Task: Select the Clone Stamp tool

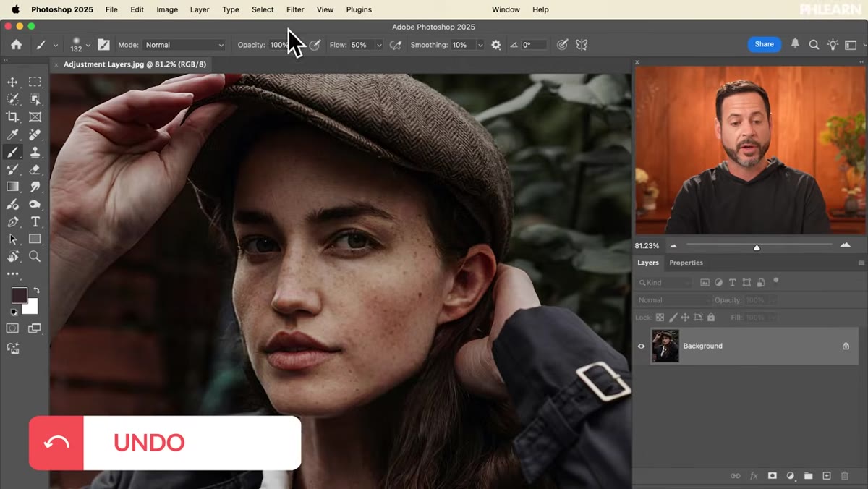Action: [x=35, y=152]
